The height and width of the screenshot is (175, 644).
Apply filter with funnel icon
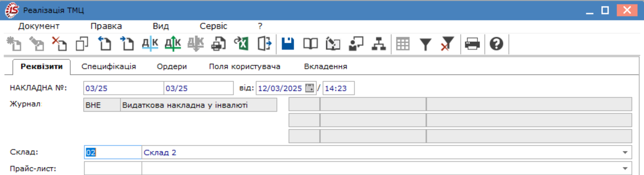pyautogui.click(x=426, y=44)
